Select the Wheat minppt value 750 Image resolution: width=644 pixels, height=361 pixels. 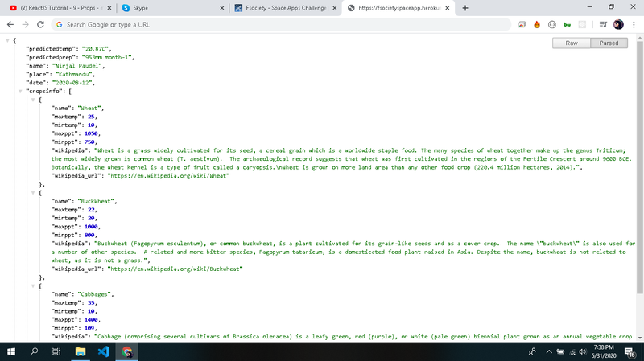point(89,142)
